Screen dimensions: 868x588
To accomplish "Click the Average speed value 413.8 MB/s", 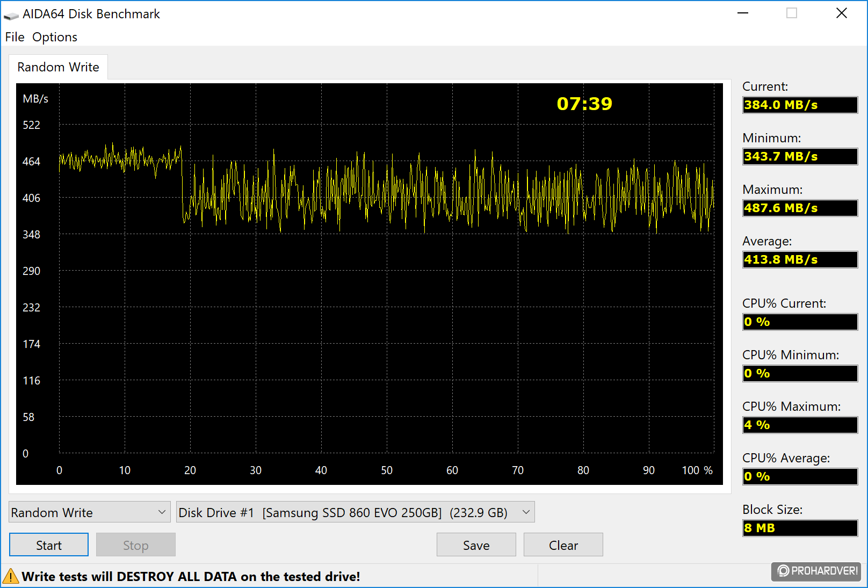I will coord(800,259).
